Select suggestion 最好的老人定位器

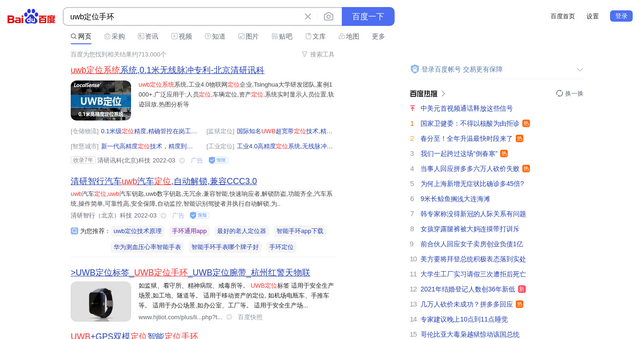242,231
